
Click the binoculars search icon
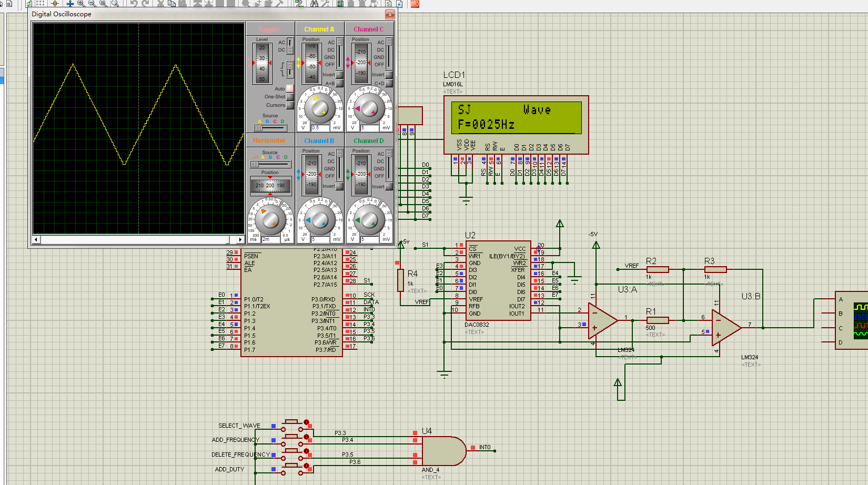[x=314, y=3]
